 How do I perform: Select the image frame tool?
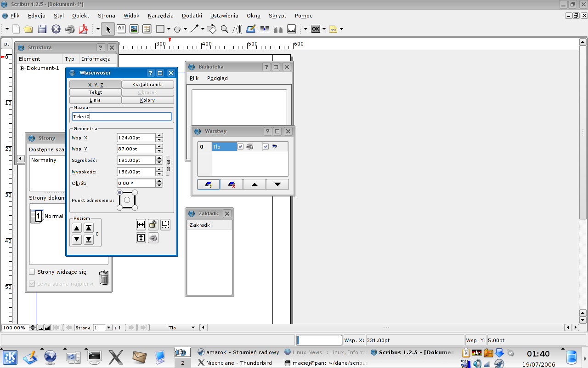(x=134, y=29)
